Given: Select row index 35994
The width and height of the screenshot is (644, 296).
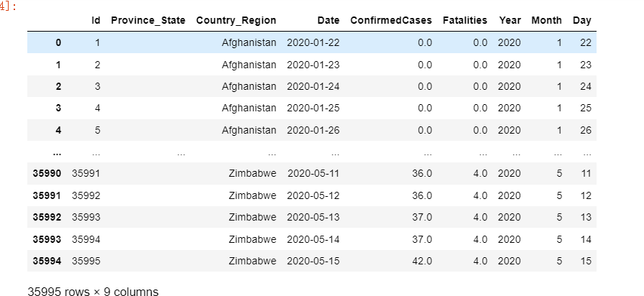Looking at the screenshot, I should tap(47, 261).
